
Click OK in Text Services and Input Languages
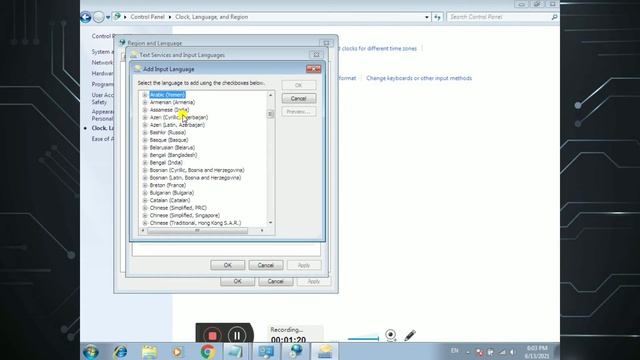(228, 265)
